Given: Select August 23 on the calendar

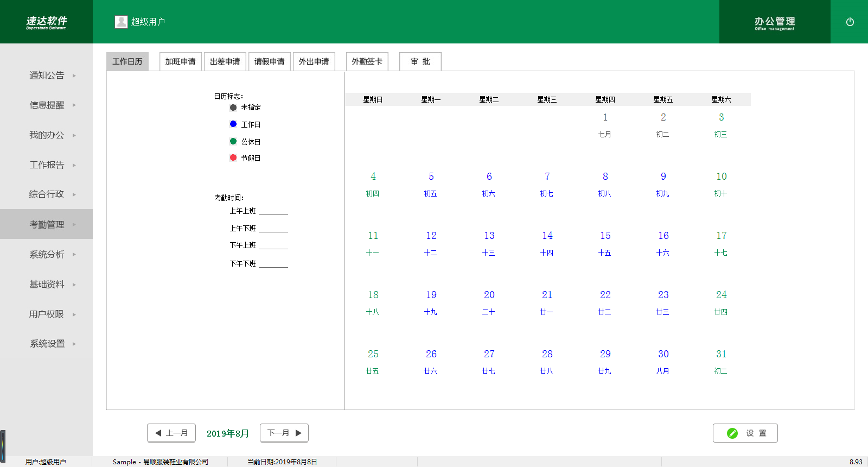Looking at the screenshot, I should point(663,295).
